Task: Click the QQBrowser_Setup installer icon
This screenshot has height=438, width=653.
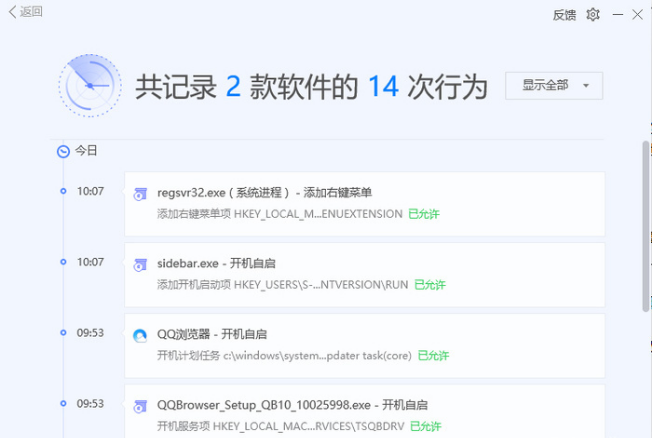Action: (140, 406)
